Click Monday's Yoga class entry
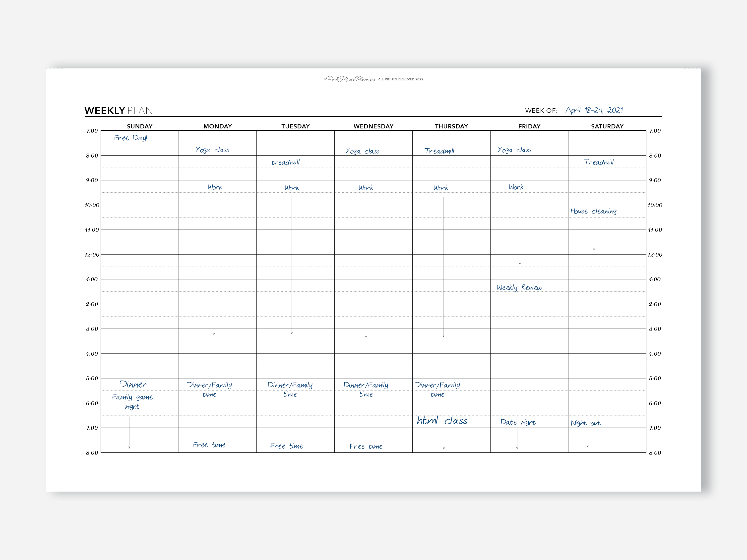This screenshot has height=560, width=747. (212, 150)
